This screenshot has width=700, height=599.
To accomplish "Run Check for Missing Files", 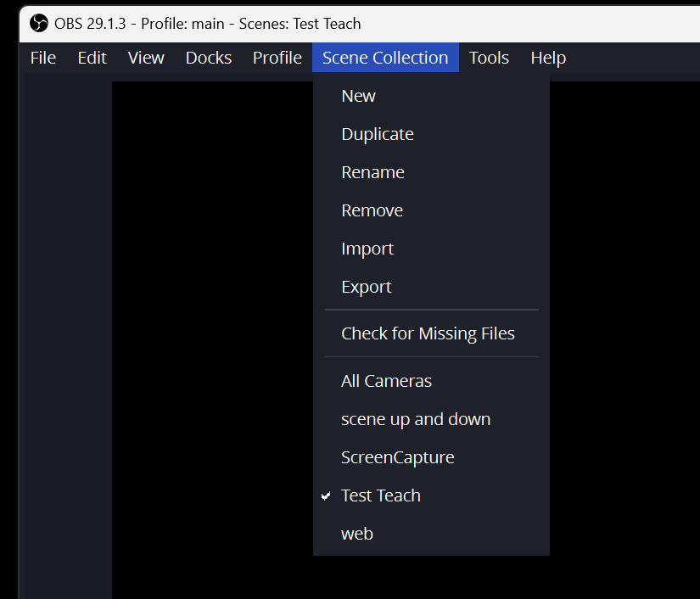I will 431,333.
